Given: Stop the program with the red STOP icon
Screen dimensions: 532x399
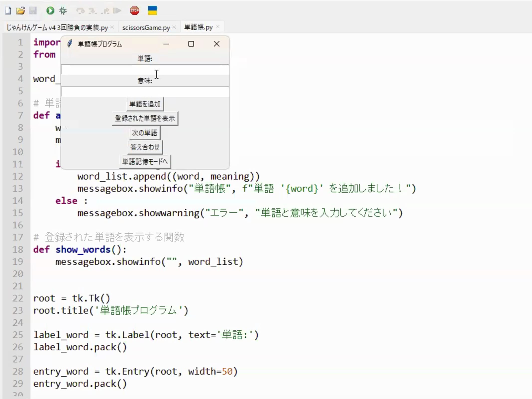Looking at the screenshot, I should click(x=134, y=11).
